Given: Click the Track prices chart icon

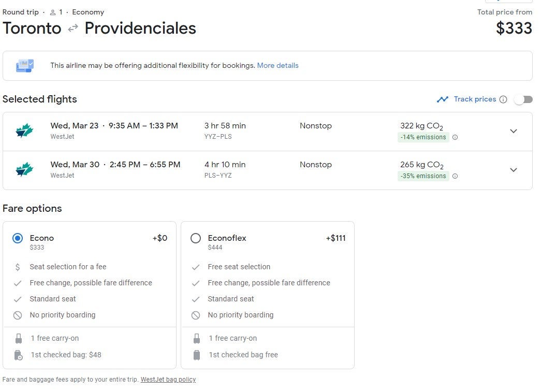Looking at the screenshot, I should pos(442,99).
